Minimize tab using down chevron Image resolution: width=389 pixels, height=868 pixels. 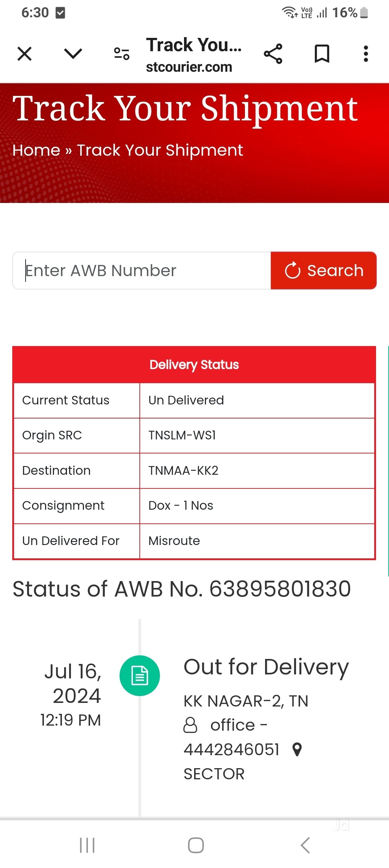pos(73,54)
